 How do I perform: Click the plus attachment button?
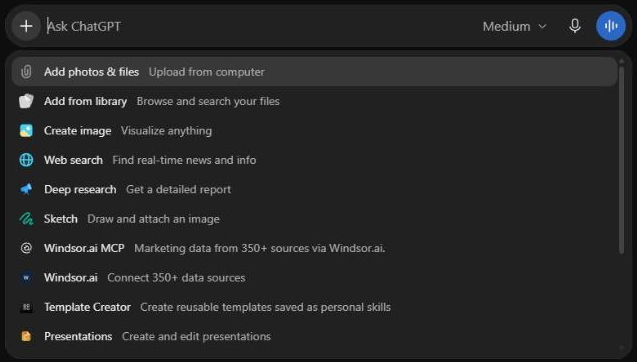point(26,26)
